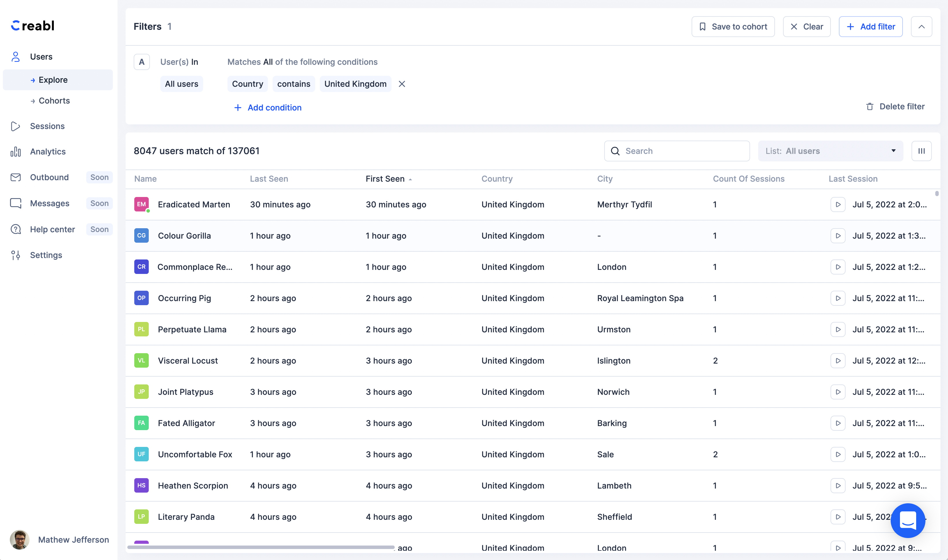Viewport: 948px width, 560px height.
Task: Play Visceral Locust's last session
Action: (838, 361)
